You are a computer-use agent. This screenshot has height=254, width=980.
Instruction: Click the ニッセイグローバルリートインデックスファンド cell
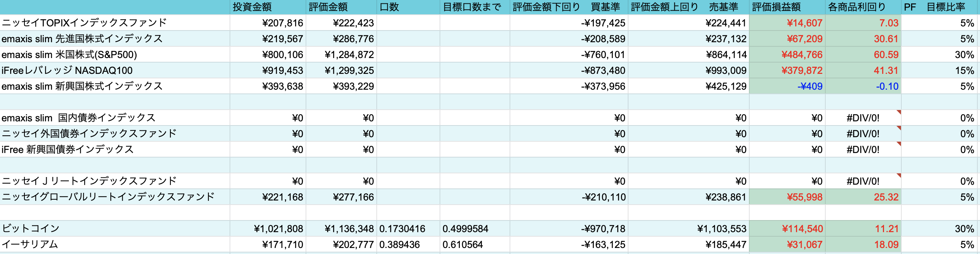[115, 197]
